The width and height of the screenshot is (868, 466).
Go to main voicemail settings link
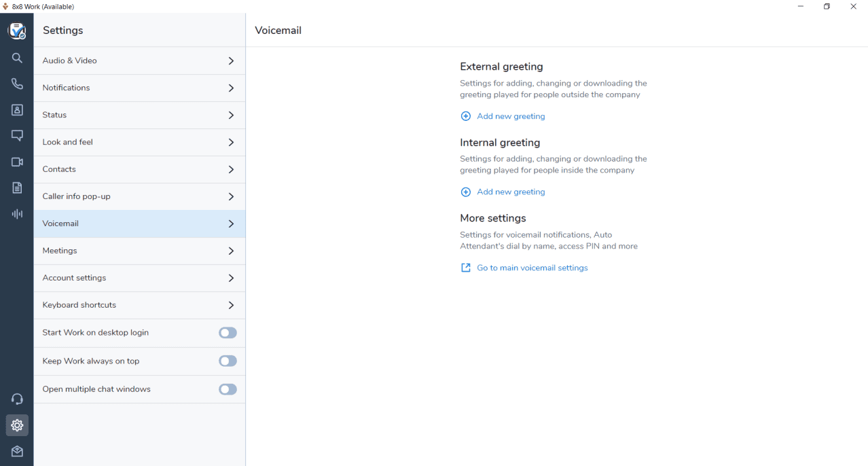[x=532, y=268]
